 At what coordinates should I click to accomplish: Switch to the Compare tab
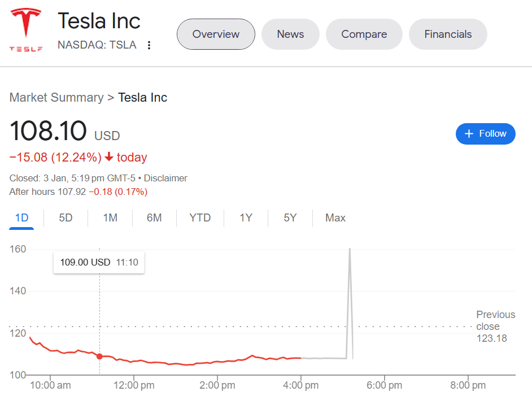pos(364,34)
